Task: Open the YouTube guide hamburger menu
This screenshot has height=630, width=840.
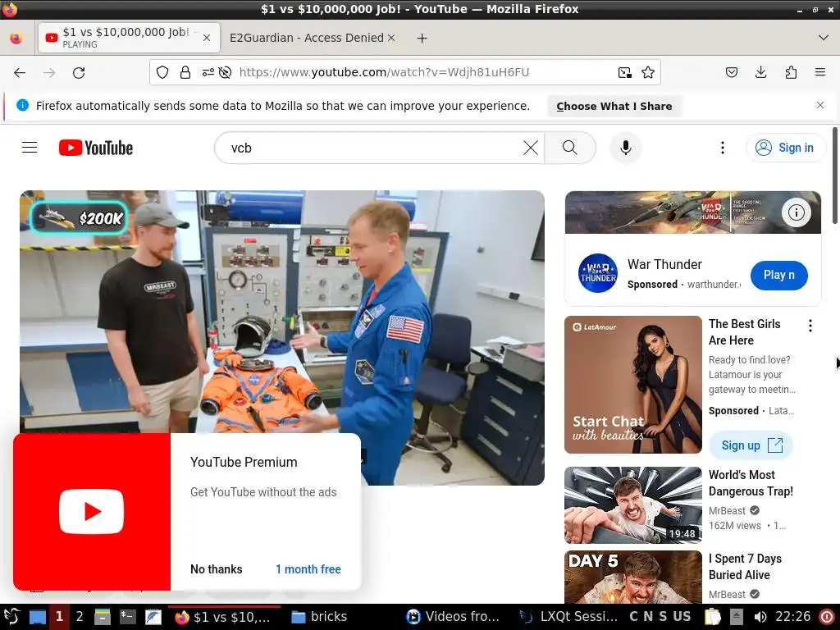Action: pos(30,148)
